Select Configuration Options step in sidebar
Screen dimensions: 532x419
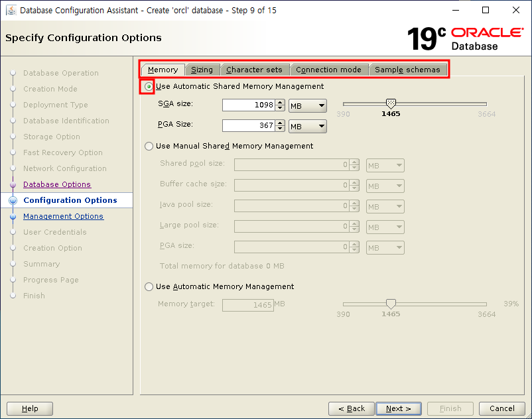(x=70, y=200)
